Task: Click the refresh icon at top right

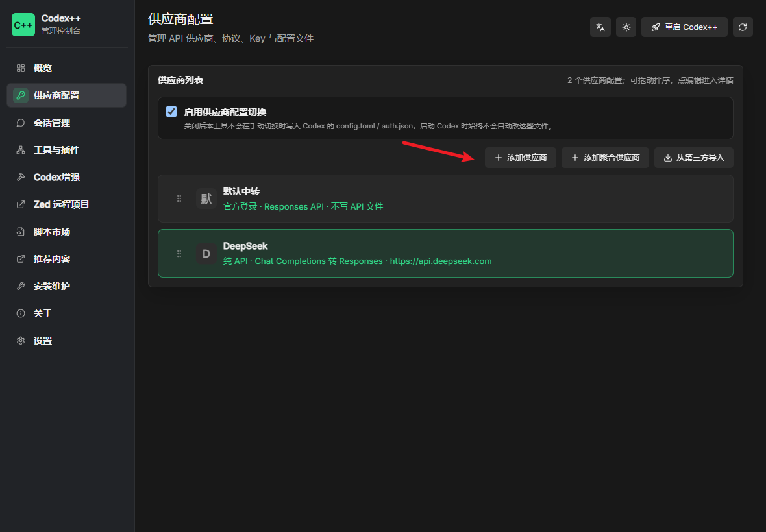Action: coord(743,27)
